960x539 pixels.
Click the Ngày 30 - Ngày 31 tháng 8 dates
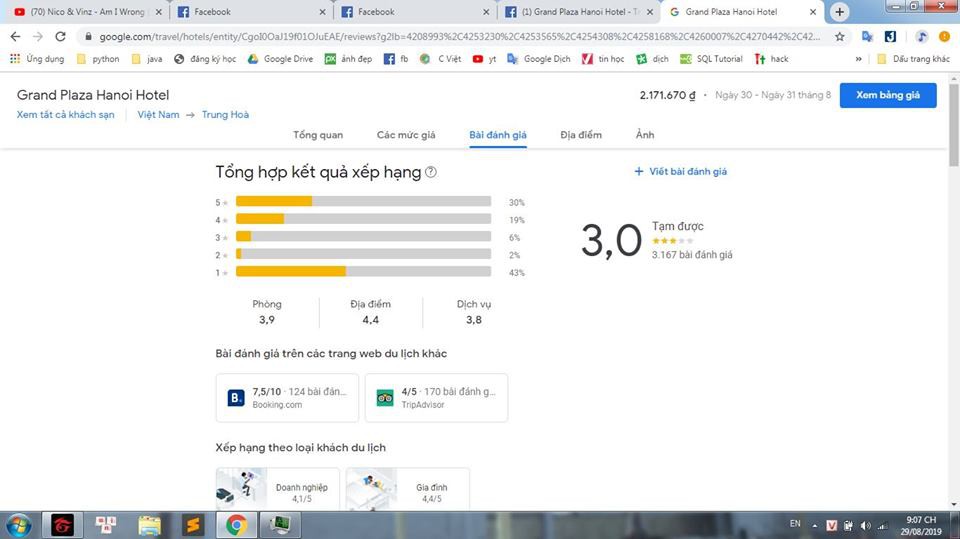click(773, 95)
